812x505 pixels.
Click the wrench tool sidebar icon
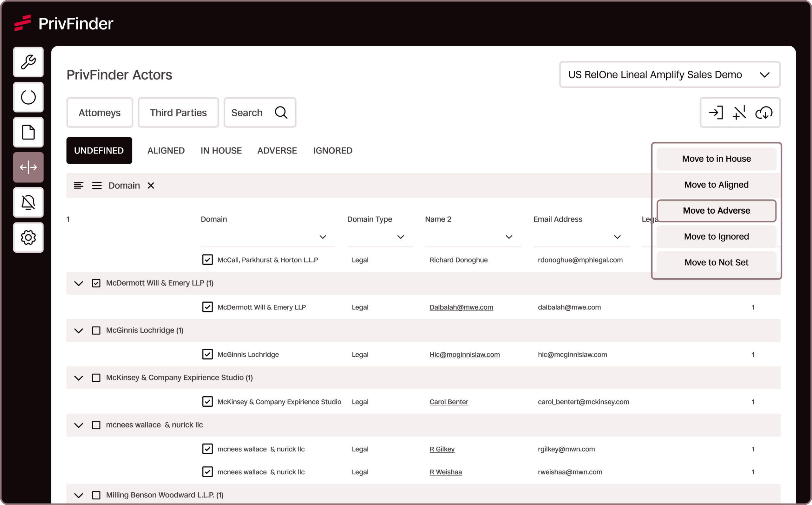pyautogui.click(x=28, y=62)
